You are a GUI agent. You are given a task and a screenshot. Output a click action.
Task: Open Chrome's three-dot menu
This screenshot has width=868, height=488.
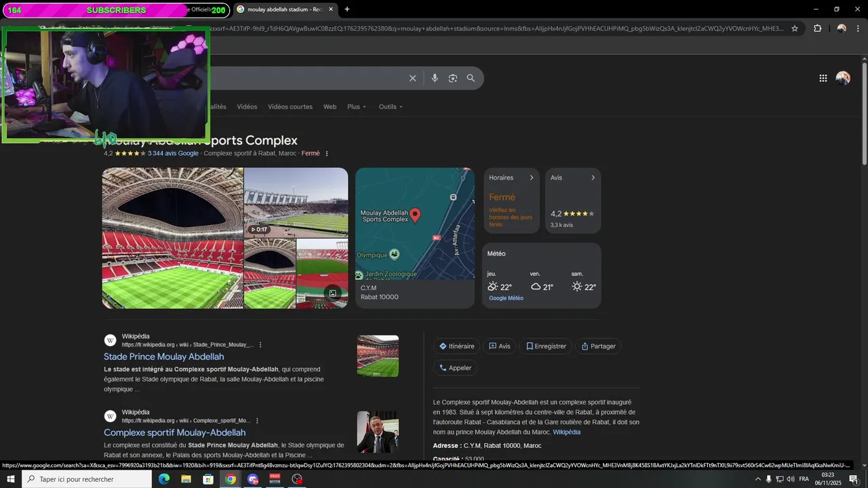point(858,28)
